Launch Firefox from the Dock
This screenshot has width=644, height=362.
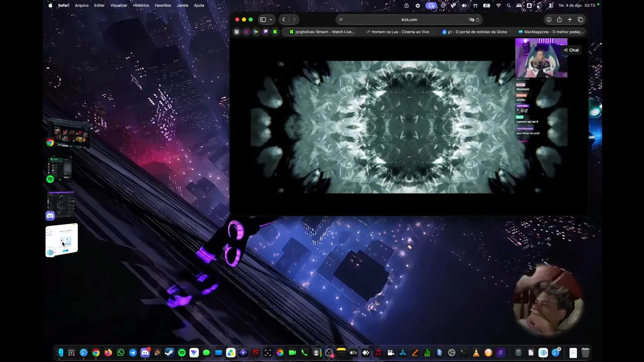(108, 353)
